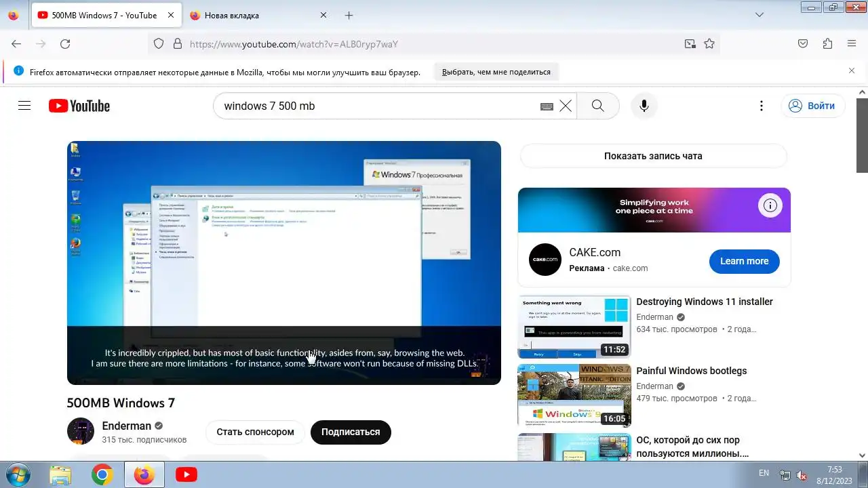Open the Windows Start button
Image resolution: width=868 pixels, height=488 pixels.
(x=18, y=474)
